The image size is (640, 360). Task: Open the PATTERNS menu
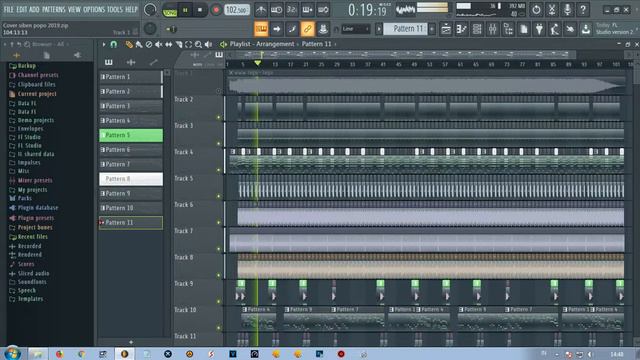53,9
